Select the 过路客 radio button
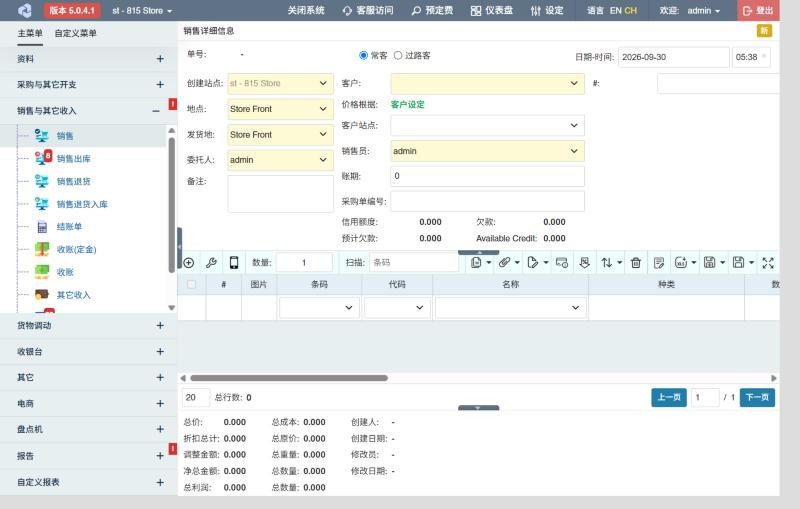 pyautogui.click(x=398, y=55)
